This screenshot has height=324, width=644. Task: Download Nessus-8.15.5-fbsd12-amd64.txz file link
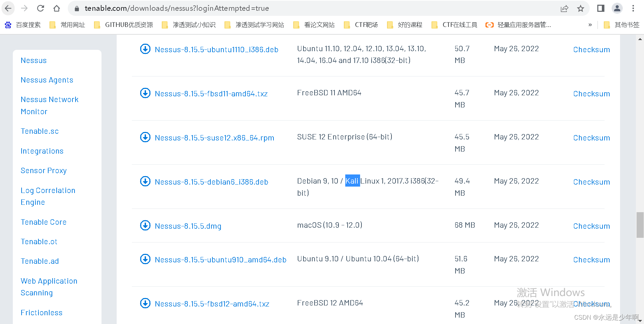pos(212,304)
